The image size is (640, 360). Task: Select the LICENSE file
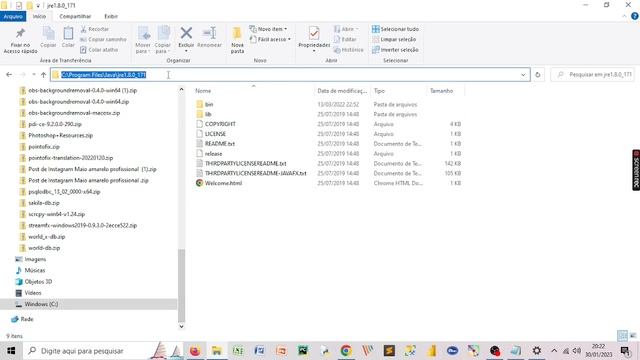215,134
